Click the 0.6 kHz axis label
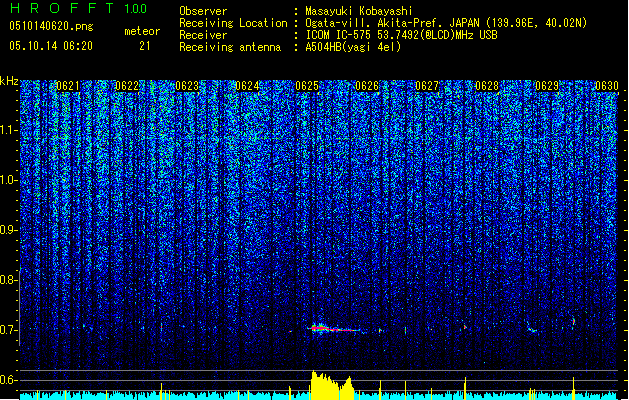The image size is (629, 400). pyautogui.click(x=8, y=380)
